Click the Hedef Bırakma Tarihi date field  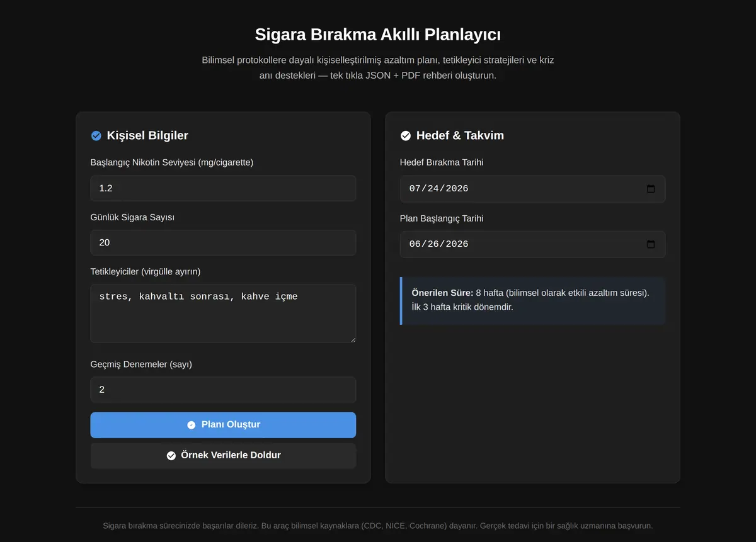coord(532,189)
